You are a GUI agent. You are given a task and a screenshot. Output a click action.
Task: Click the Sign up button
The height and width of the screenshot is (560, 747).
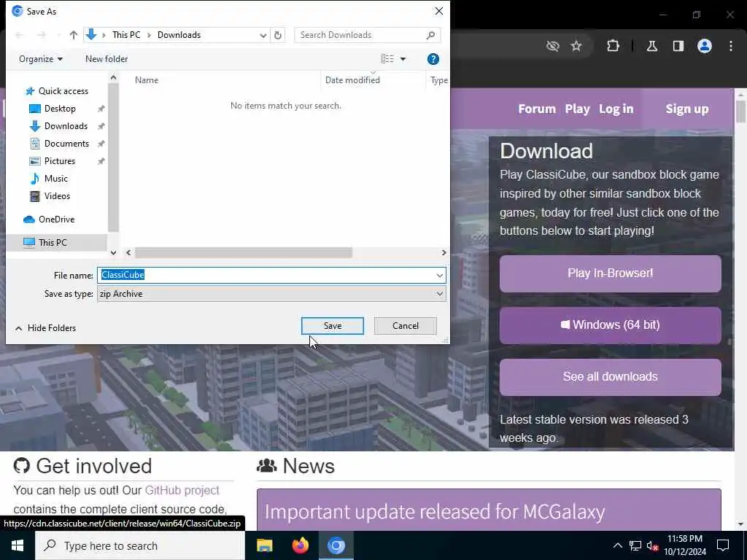click(x=687, y=109)
